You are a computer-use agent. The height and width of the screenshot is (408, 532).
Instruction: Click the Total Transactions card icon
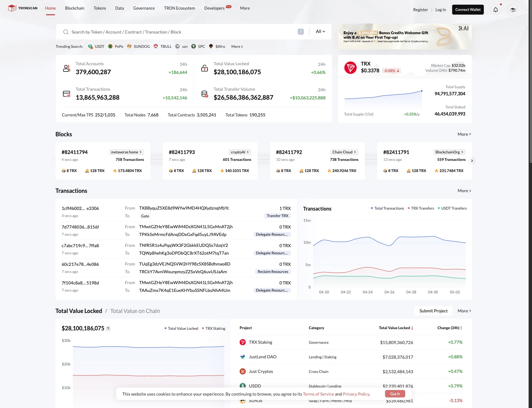point(66,94)
